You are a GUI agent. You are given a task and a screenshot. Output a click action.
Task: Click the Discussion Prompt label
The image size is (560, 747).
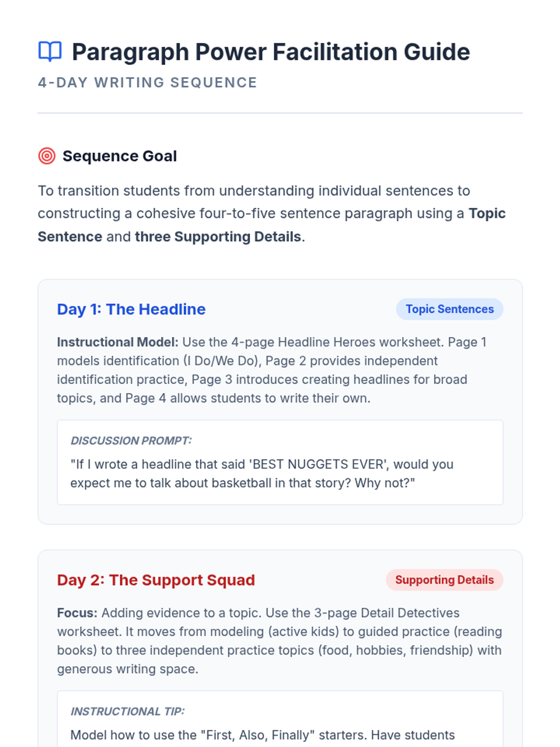coord(131,441)
